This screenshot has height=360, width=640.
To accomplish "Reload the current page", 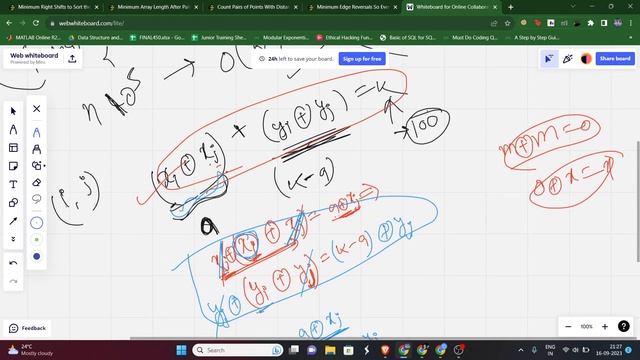I will [36, 23].
